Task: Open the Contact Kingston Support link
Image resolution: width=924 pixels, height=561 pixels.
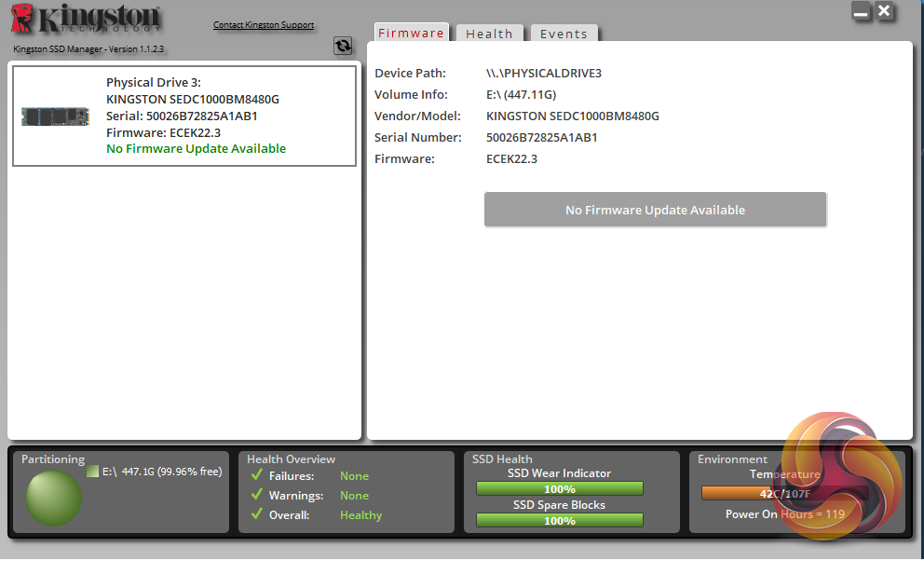Action: tap(264, 25)
